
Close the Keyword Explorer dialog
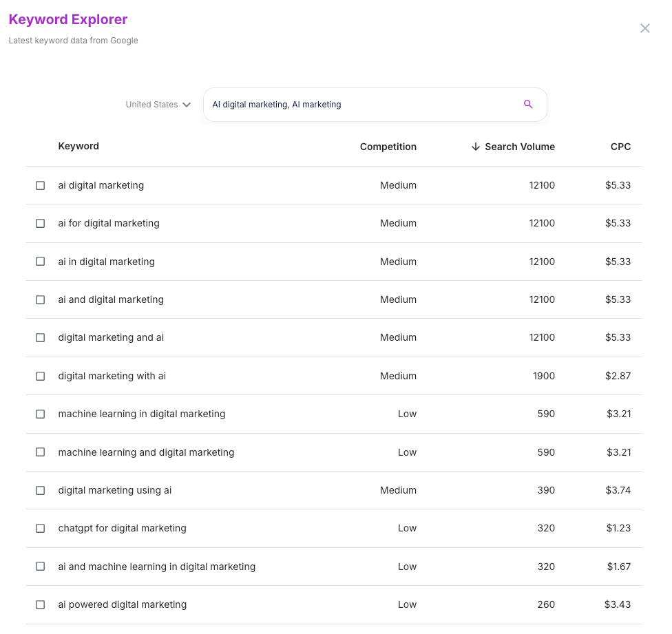click(x=644, y=28)
